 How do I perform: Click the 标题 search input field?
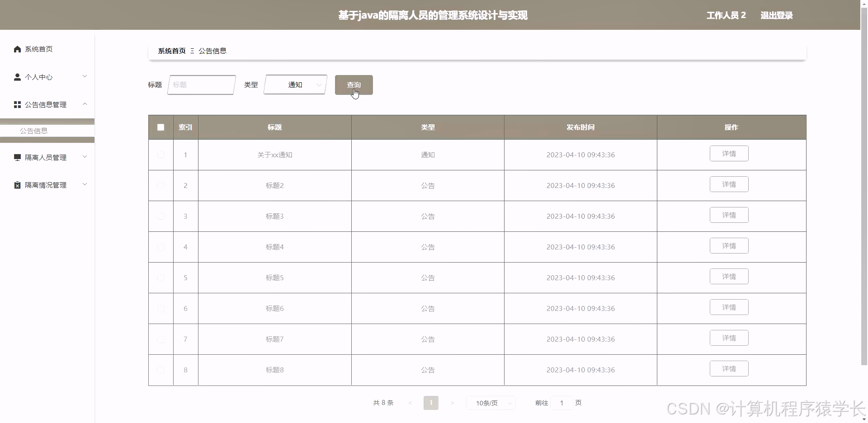click(x=201, y=85)
